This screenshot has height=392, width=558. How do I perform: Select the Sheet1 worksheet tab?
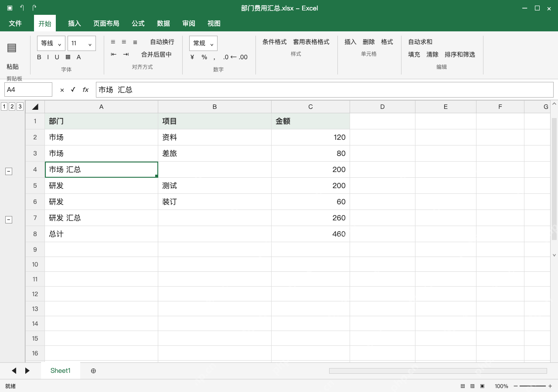(x=61, y=371)
